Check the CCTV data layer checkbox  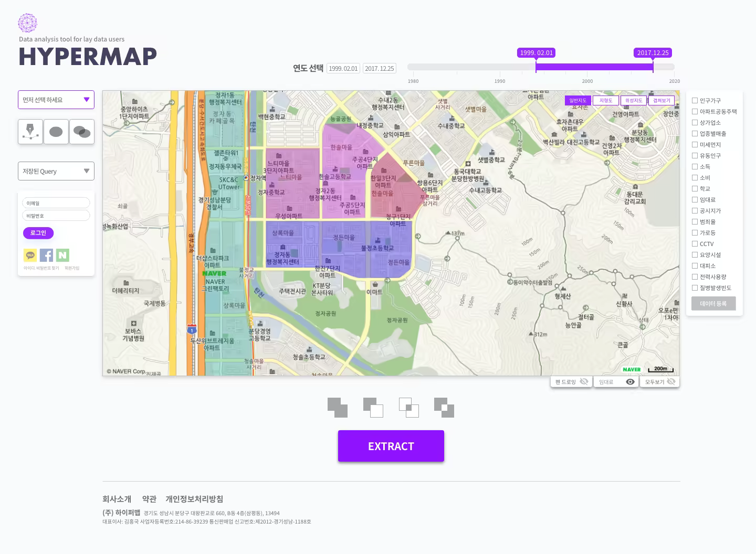[x=695, y=243]
